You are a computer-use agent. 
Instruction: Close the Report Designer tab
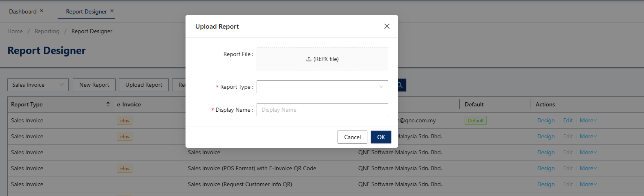[112, 11]
